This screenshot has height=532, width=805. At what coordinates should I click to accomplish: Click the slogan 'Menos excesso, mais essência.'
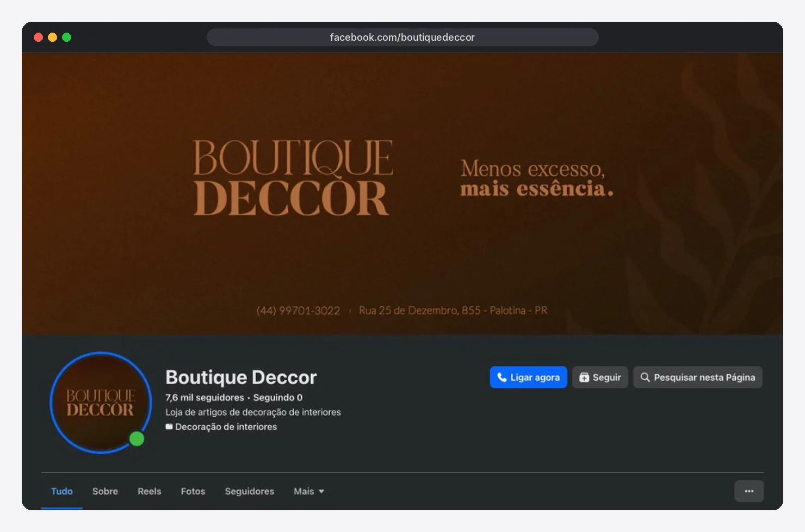coord(537,178)
